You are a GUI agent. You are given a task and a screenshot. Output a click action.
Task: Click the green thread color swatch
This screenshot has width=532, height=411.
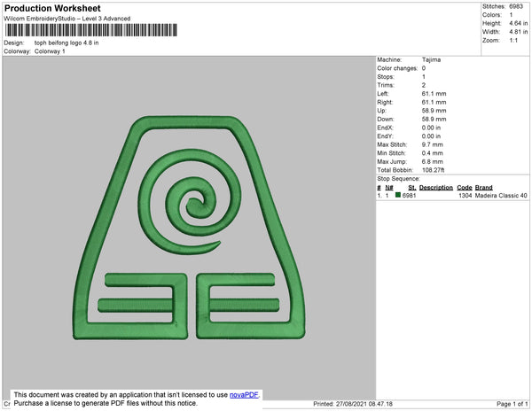point(398,195)
